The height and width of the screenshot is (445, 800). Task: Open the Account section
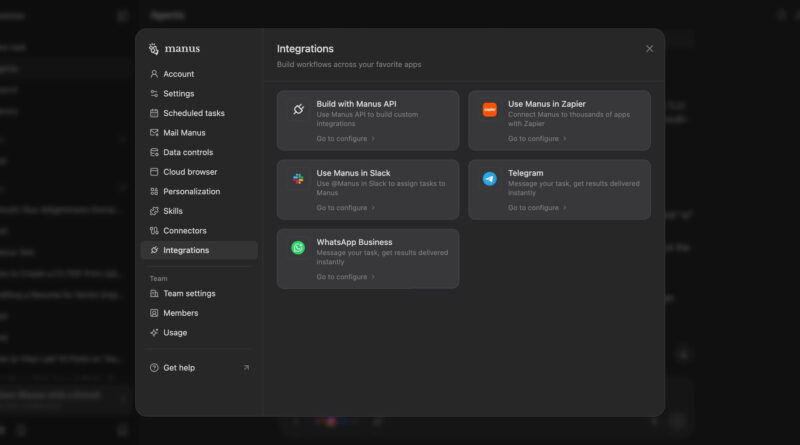(x=199, y=74)
